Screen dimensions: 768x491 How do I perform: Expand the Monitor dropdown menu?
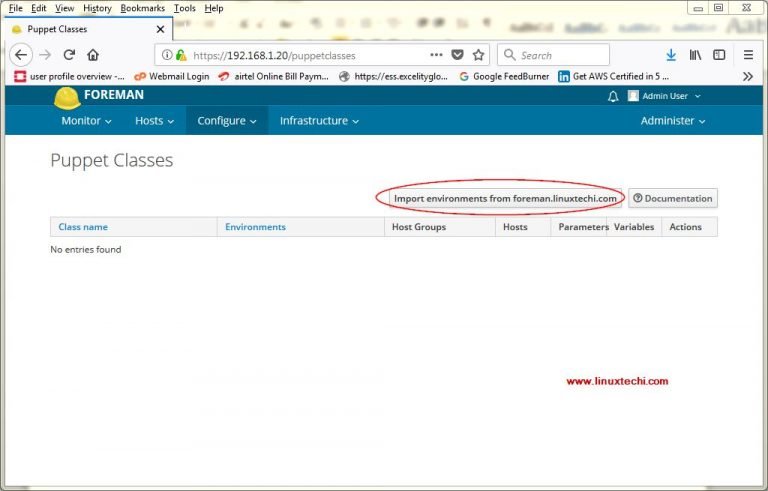coord(86,121)
